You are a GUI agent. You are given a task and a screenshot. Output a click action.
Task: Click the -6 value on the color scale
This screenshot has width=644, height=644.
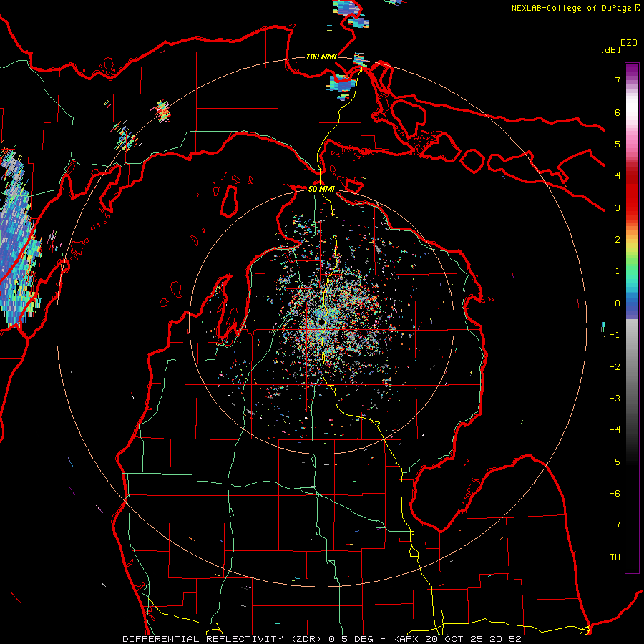pos(615,494)
